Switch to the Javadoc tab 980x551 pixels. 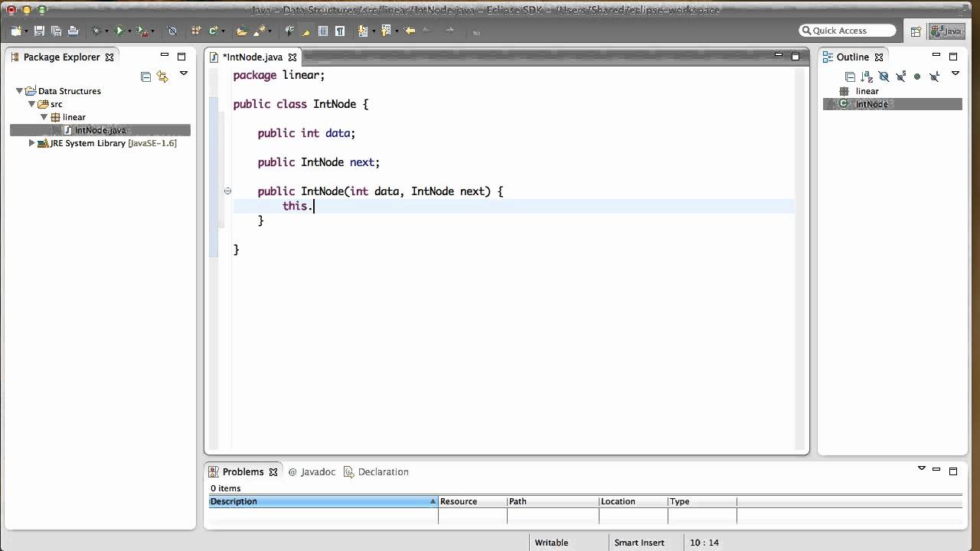312,471
